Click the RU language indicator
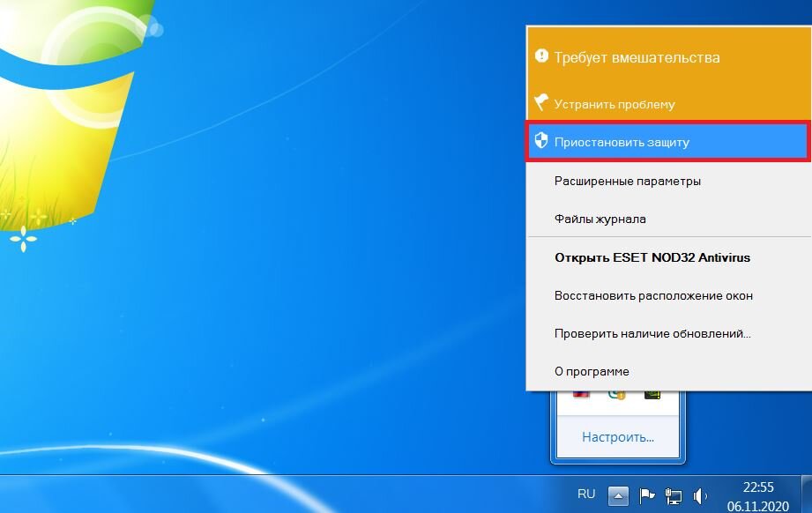 coord(586,494)
